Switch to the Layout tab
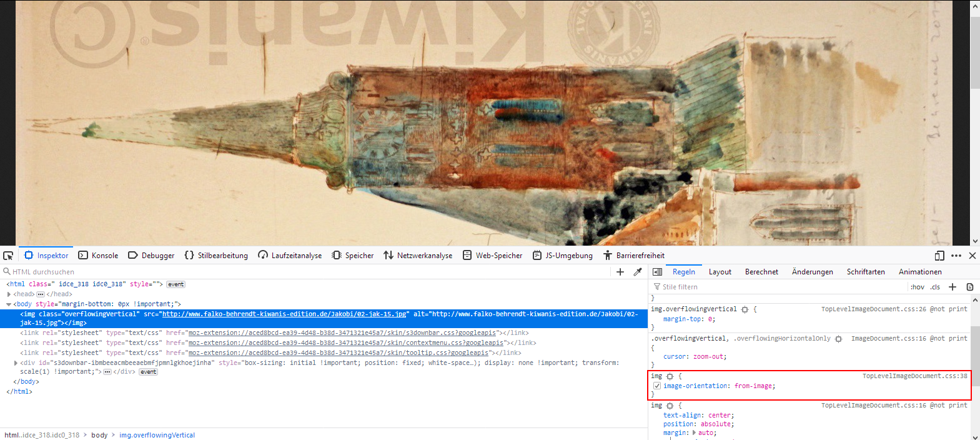Viewport: 980px width, 440px height. click(x=720, y=272)
